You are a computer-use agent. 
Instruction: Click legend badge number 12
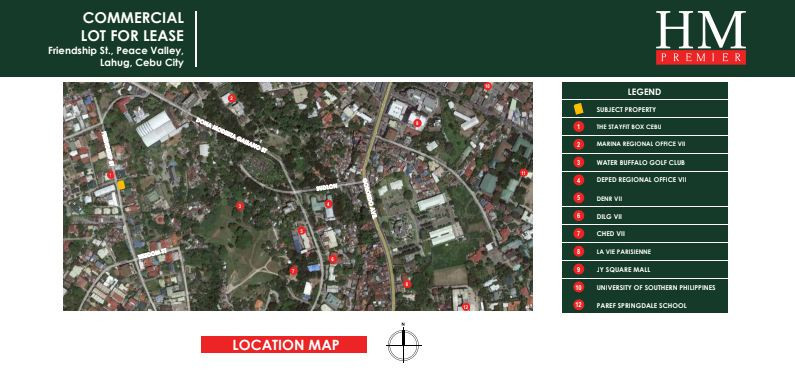578,305
